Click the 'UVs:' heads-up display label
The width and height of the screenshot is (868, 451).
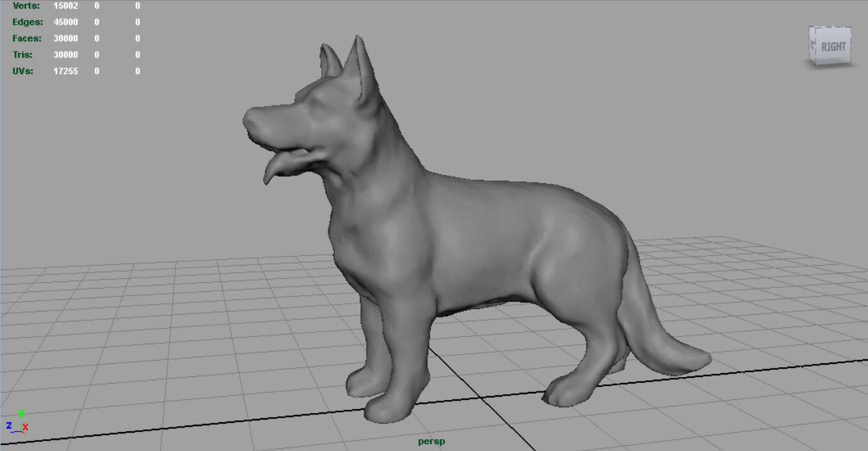coord(23,71)
